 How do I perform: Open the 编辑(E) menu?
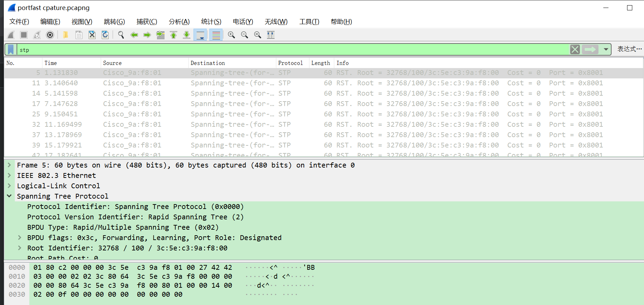click(x=50, y=22)
